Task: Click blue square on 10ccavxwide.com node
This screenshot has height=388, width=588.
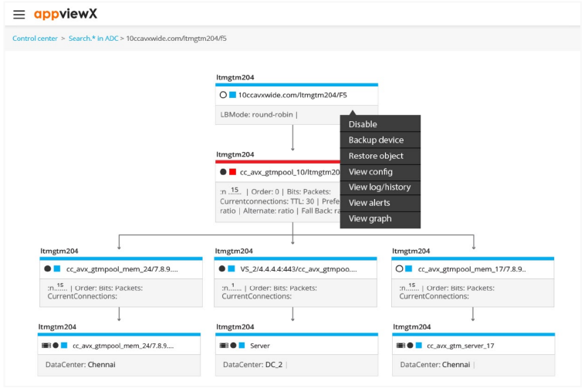Action: click(x=232, y=95)
